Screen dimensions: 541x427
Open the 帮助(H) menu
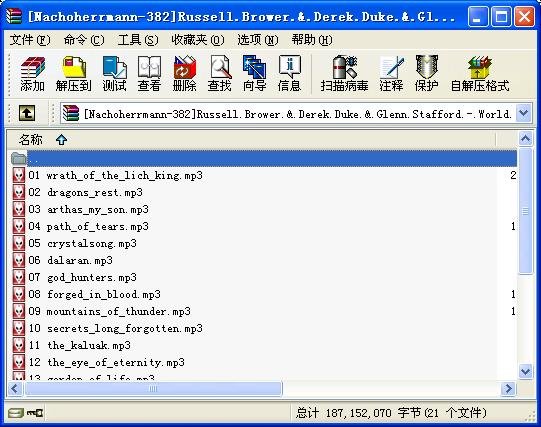pyautogui.click(x=312, y=40)
